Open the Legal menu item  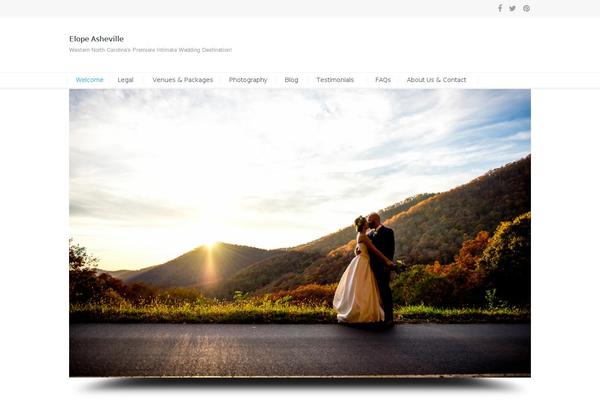[x=126, y=80]
